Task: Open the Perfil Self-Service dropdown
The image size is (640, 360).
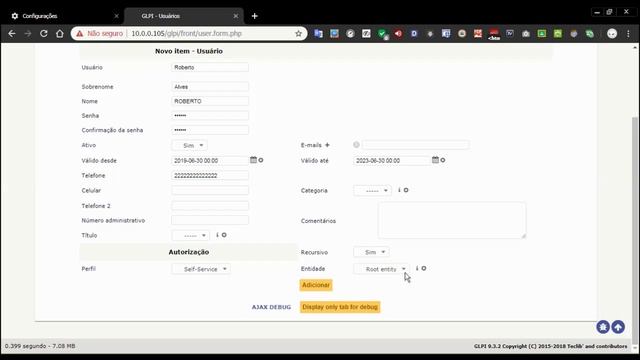Action: [x=201, y=269]
